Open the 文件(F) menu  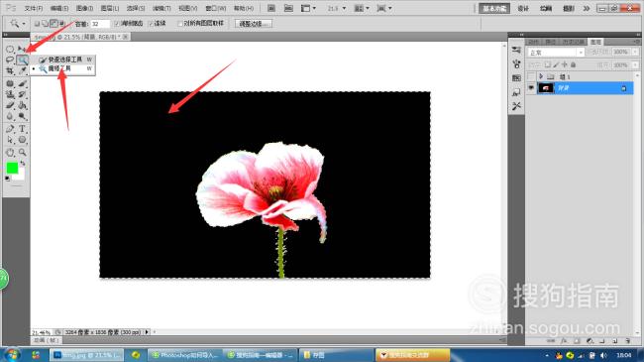pos(34,8)
